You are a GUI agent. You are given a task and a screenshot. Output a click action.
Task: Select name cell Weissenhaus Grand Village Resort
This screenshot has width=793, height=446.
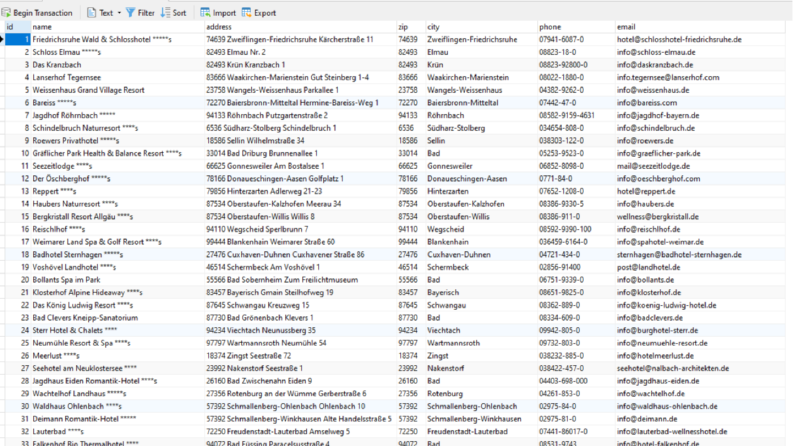117,90
